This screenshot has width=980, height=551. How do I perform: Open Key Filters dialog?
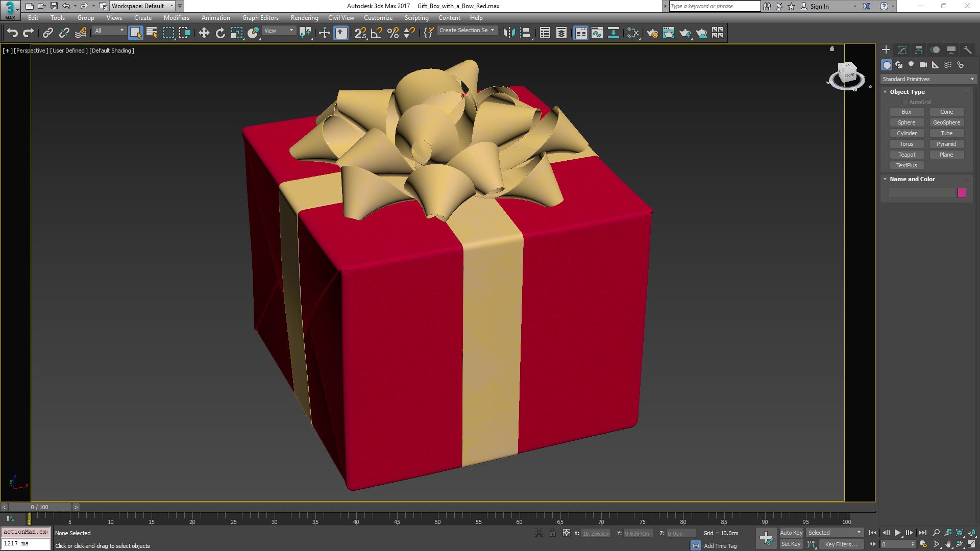(841, 544)
